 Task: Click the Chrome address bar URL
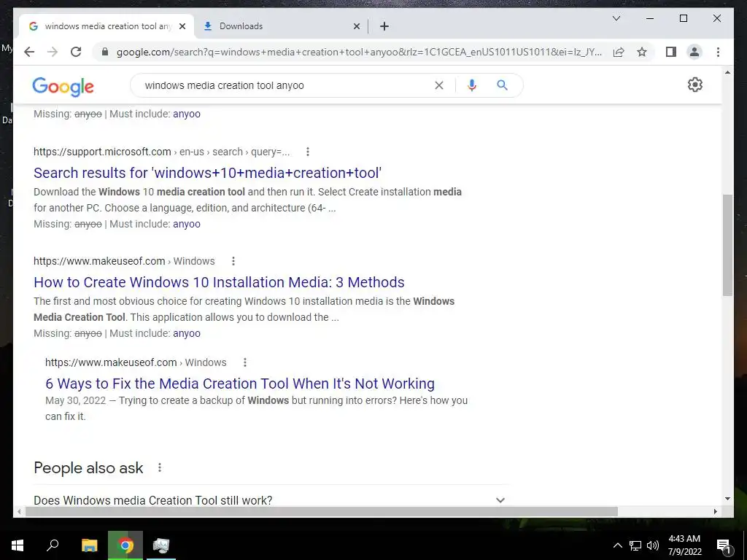point(359,52)
